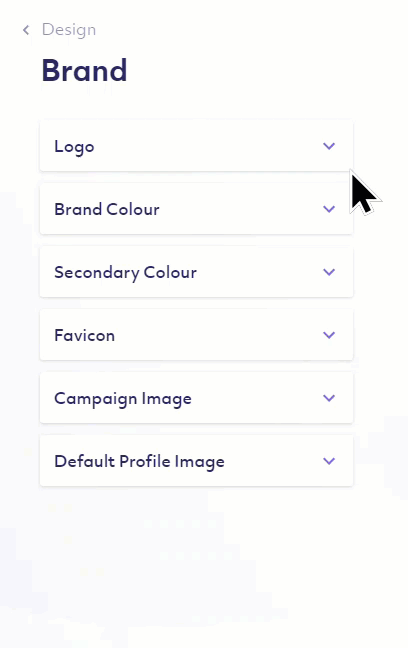Viewport: 408px width, 648px height.
Task: Click the Brand page heading
Action: click(x=84, y=70)
